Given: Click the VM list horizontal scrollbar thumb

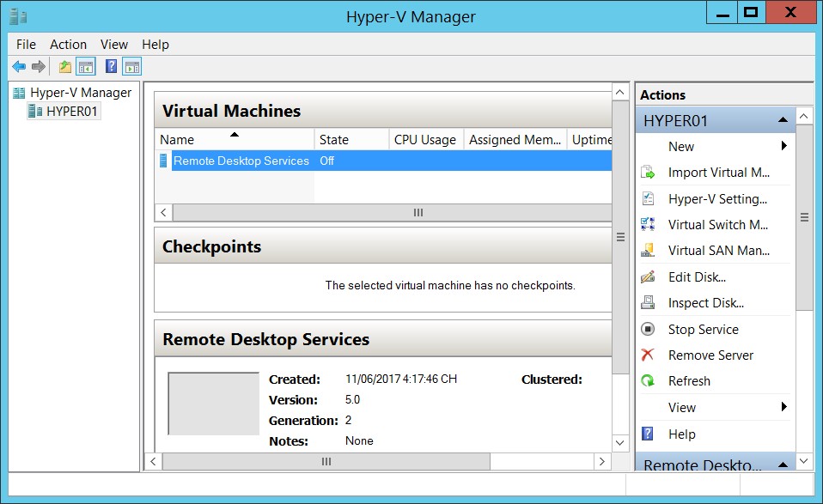Looking at the screenshot, I should (392, 212).
